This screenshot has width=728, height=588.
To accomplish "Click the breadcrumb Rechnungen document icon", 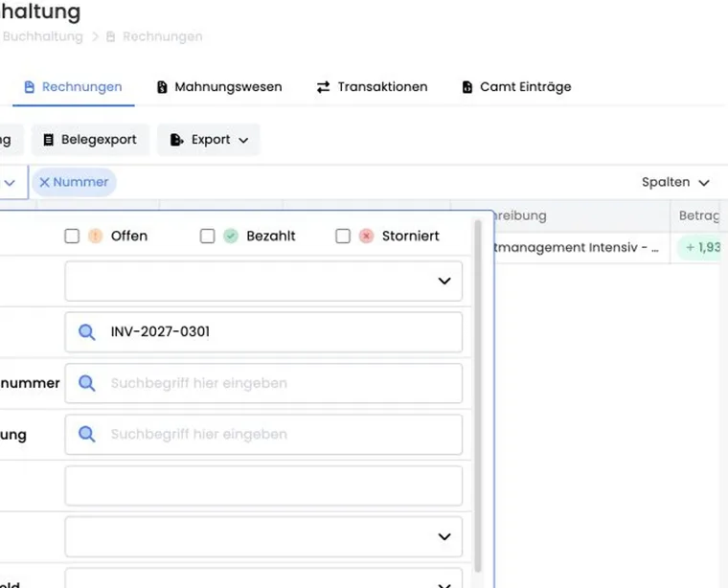I will [110, 36].
